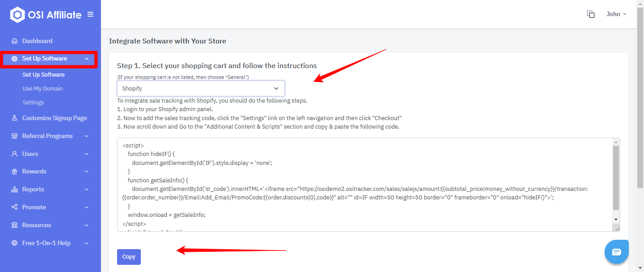
Task: Click the OSI Affiliate brand name
Action: point(55,15)
